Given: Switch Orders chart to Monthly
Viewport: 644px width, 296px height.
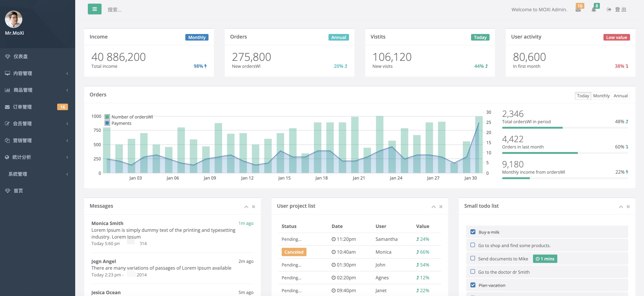Looking at the screenshot, I should [x=601, y=96].
